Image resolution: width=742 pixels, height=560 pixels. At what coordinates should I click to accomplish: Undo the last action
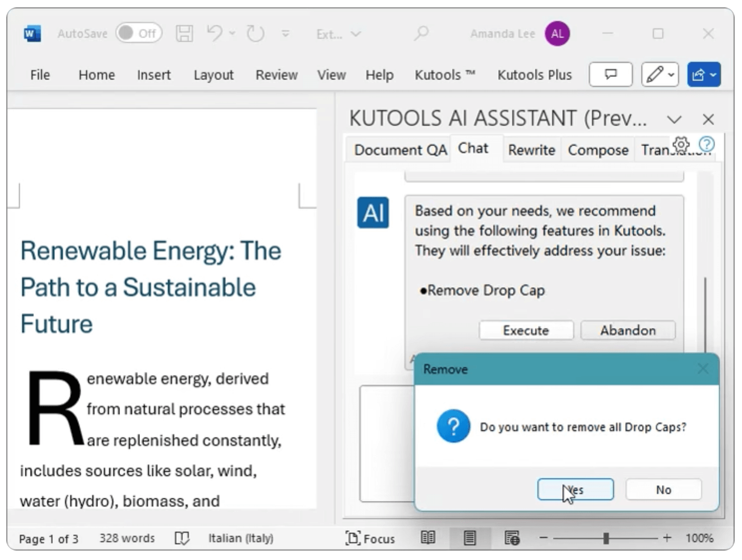(214, 34)
